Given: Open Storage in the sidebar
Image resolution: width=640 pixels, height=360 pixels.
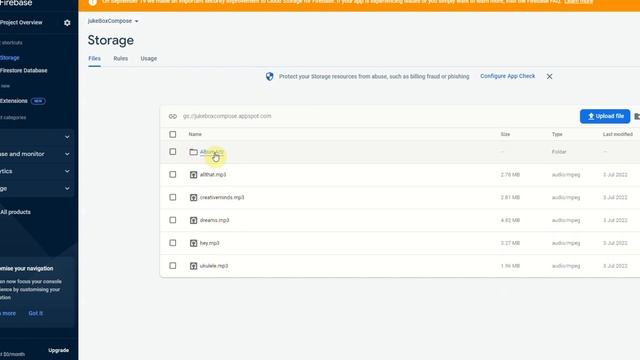Looking at the screenshot, I should 10,58.
